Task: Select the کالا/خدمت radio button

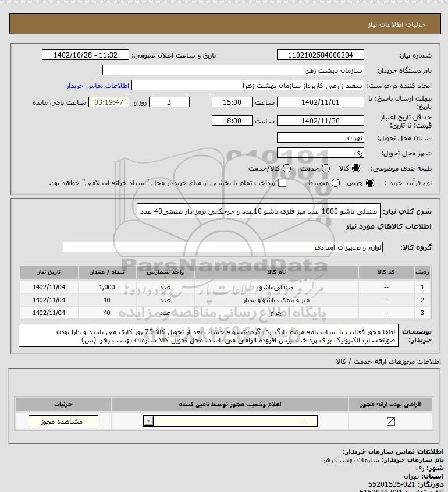Action: [286, 168]
